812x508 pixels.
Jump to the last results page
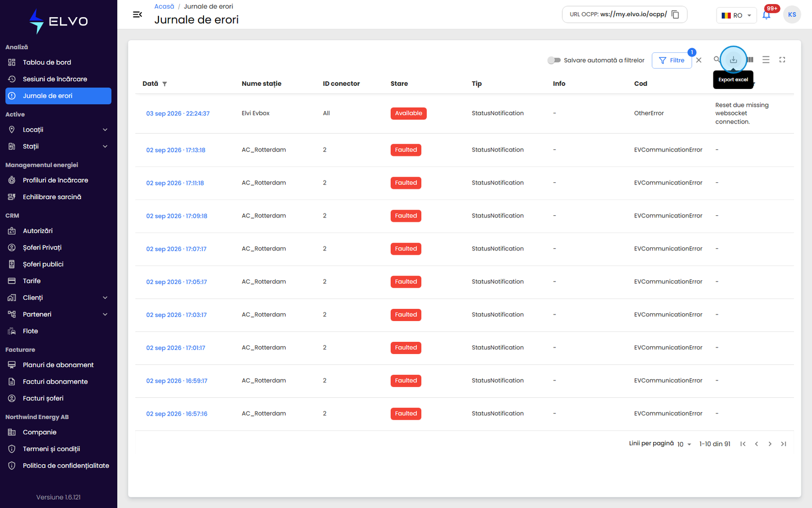784,444
